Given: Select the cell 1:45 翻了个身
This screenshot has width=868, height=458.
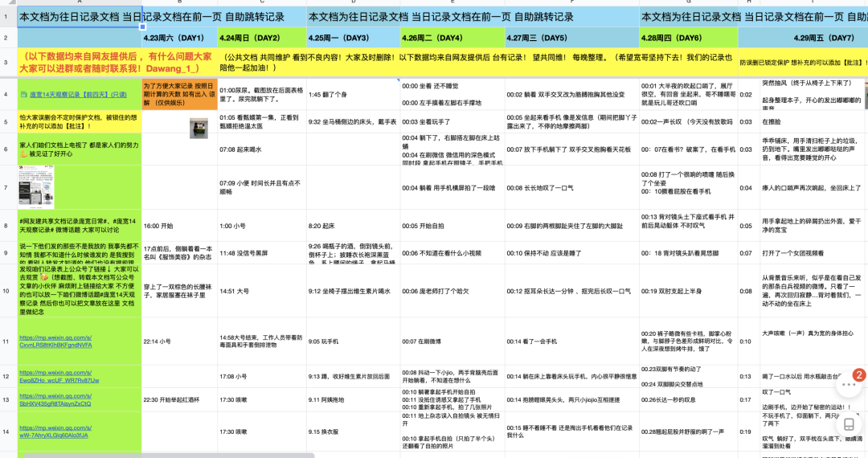Looking at the screenshot, I should coord(353,95).
